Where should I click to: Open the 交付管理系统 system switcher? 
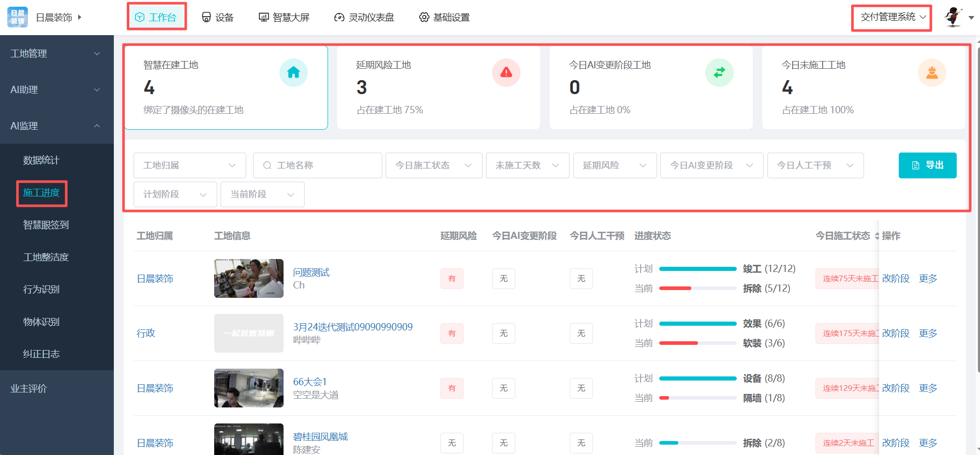892,17
